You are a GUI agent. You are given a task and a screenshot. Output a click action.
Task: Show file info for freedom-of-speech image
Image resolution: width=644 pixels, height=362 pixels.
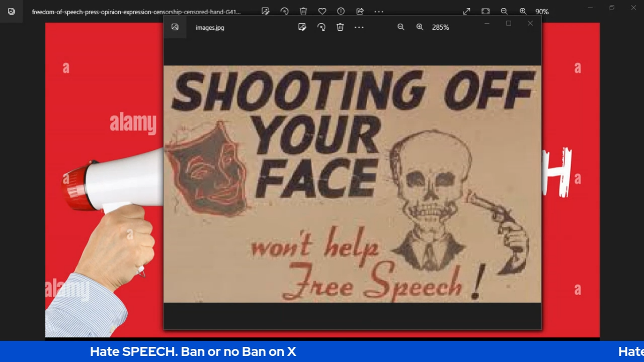point(341,11)
